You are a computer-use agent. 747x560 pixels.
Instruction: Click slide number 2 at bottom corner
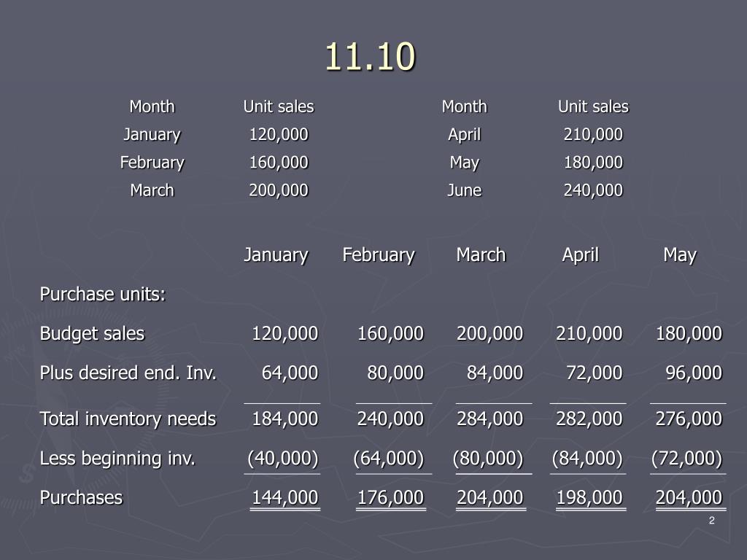[x=712, y=521]
